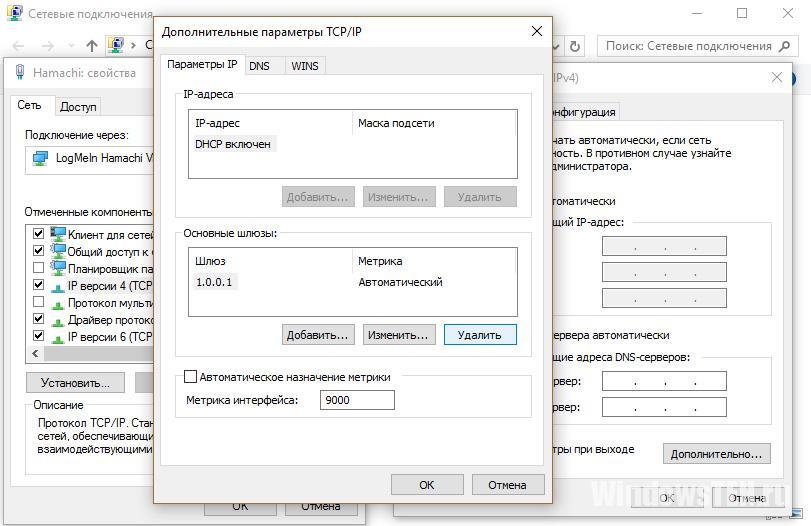
Task: Click Удалить under Основные шлюзы
Action: 480,335
